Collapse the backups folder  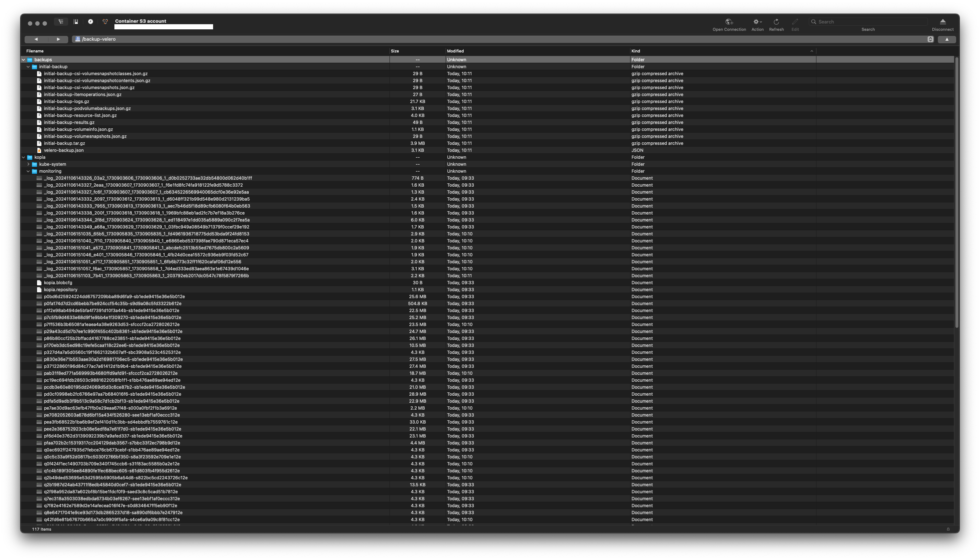pyautogui.click(x=23, y=60)
